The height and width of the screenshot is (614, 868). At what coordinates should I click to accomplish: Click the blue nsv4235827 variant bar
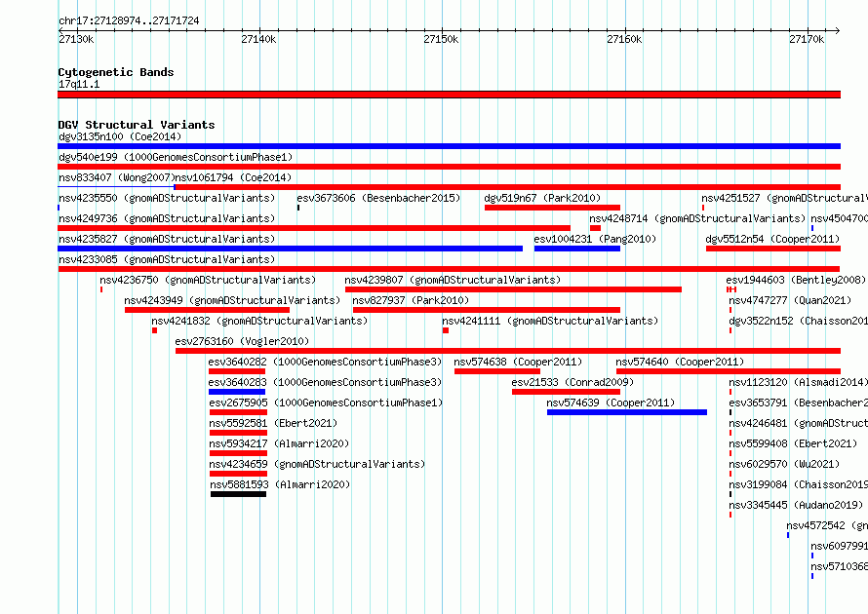[290, 249]
